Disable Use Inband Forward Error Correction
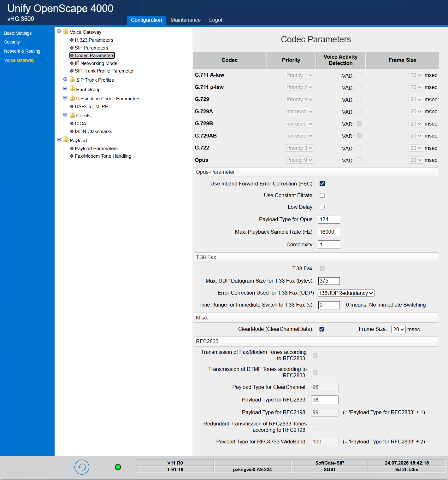 coord(322,183)
